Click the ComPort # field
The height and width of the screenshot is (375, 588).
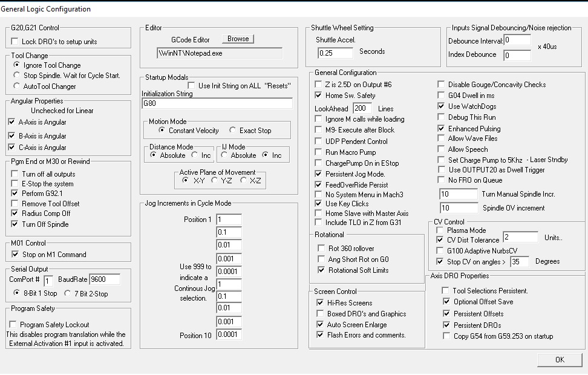click(x=48, y=281)
